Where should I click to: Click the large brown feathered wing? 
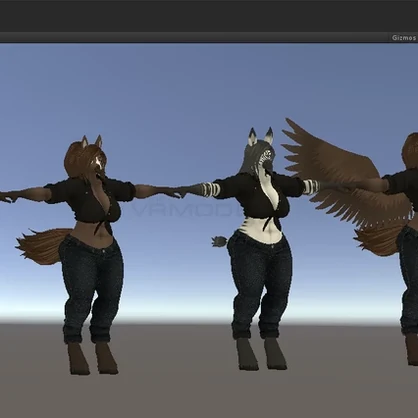coord(343,173)
